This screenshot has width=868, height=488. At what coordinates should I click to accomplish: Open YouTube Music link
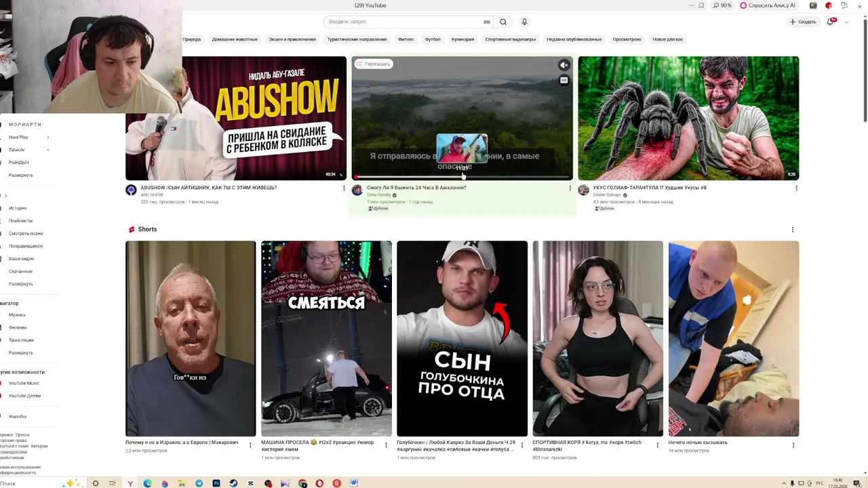[x=23, y=383]
